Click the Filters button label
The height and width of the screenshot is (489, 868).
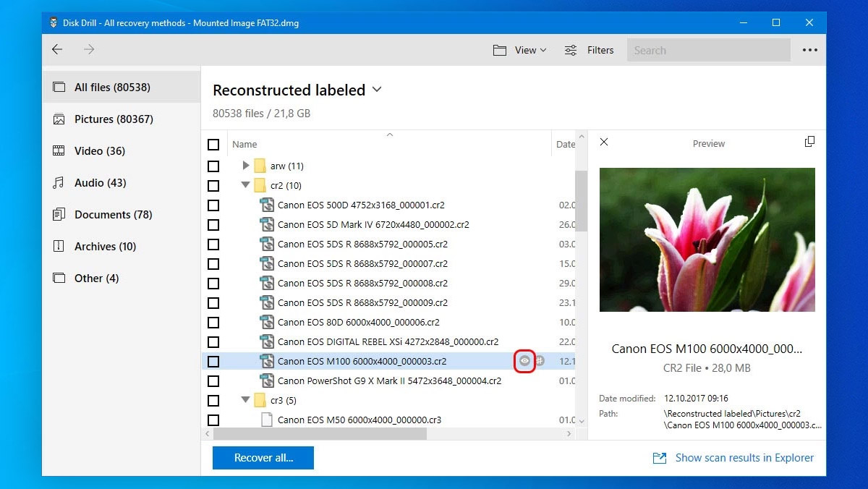click(x=600, y=50)
